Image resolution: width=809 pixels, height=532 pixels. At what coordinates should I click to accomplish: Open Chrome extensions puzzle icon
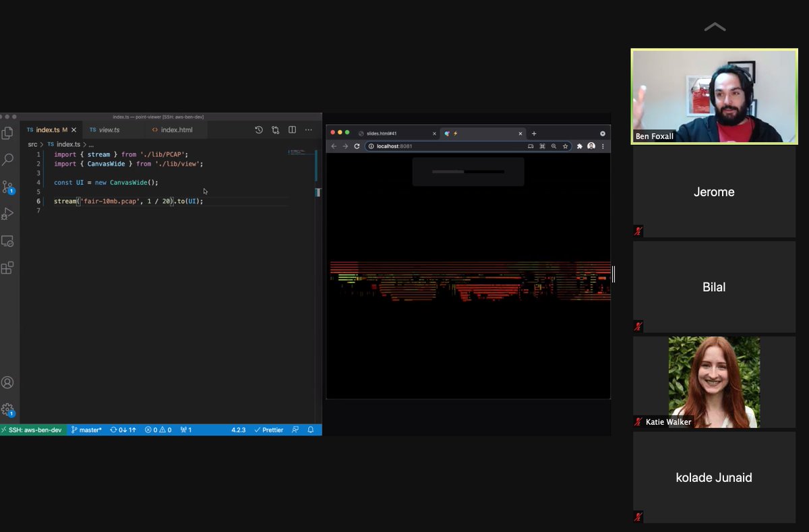pyautogui.click(x=579, y=146)
